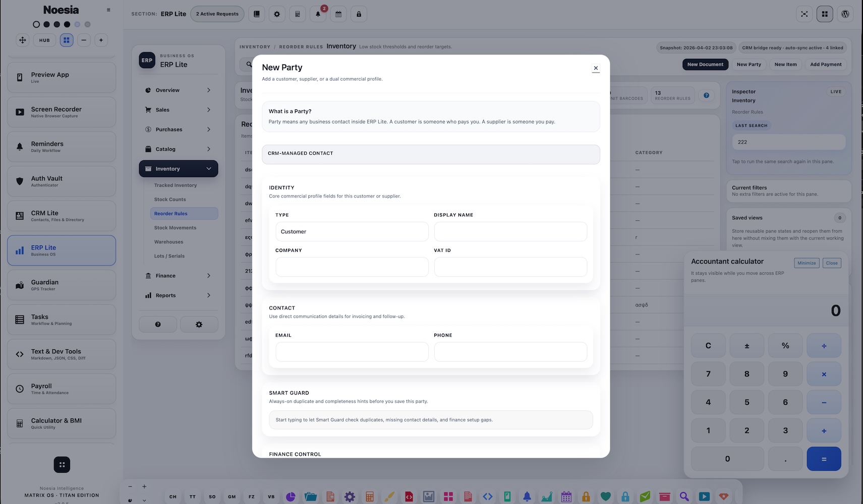Select the gray theme dot
Screen dimensions: 863x504
(x=87, y=24)
